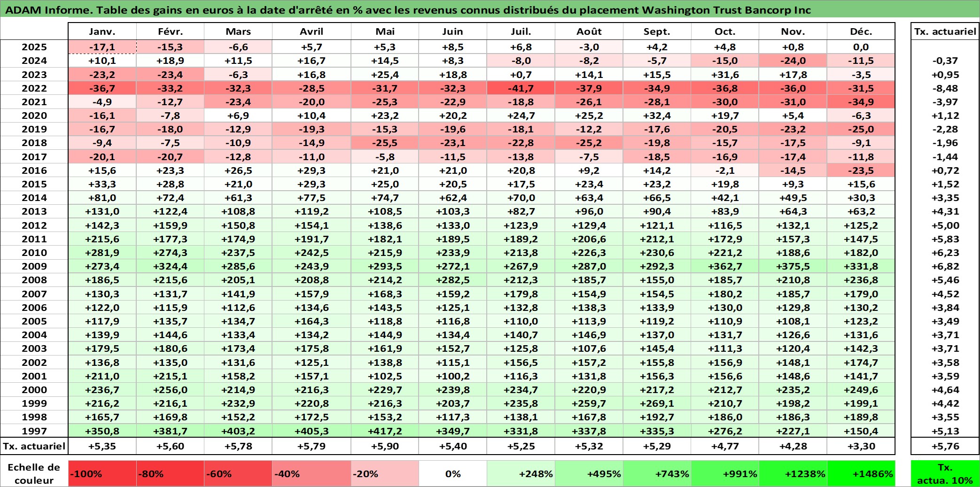Select the 2022 row label
The width and height of the screenshot is (980, 487).
coord(34,88)
